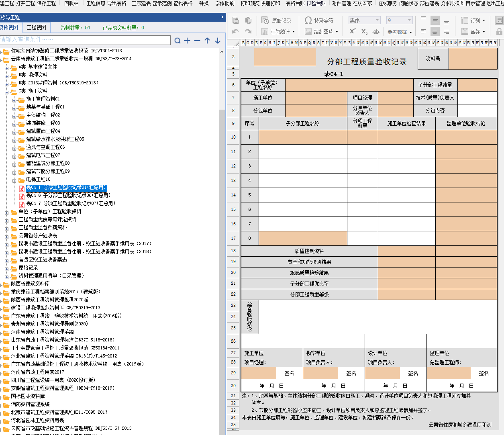Click the copy icon in the editor toolbar

click(x=236, y=20)
